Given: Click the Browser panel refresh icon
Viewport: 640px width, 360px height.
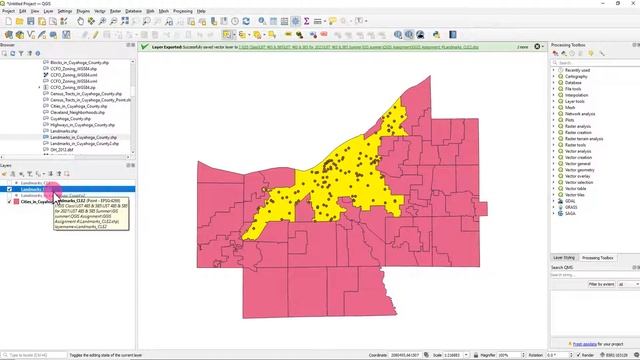Looking at the screenshot, I should coord(13,53).
